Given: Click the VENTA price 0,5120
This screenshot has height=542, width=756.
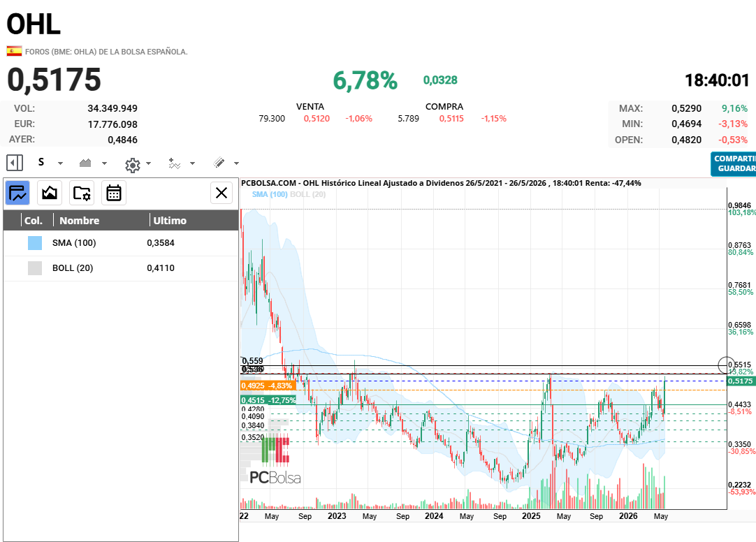Looking at the screenshot, I should (x=317, y=119).
